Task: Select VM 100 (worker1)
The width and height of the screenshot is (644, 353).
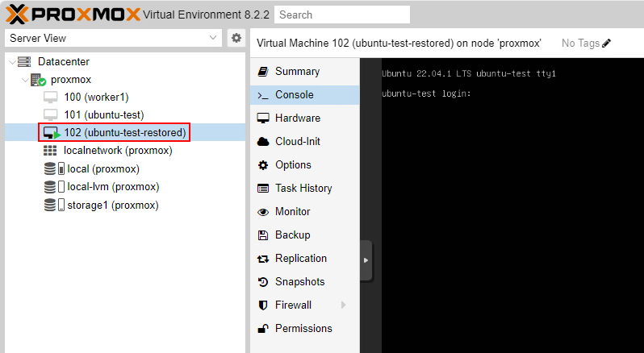Action: [96, 97]
